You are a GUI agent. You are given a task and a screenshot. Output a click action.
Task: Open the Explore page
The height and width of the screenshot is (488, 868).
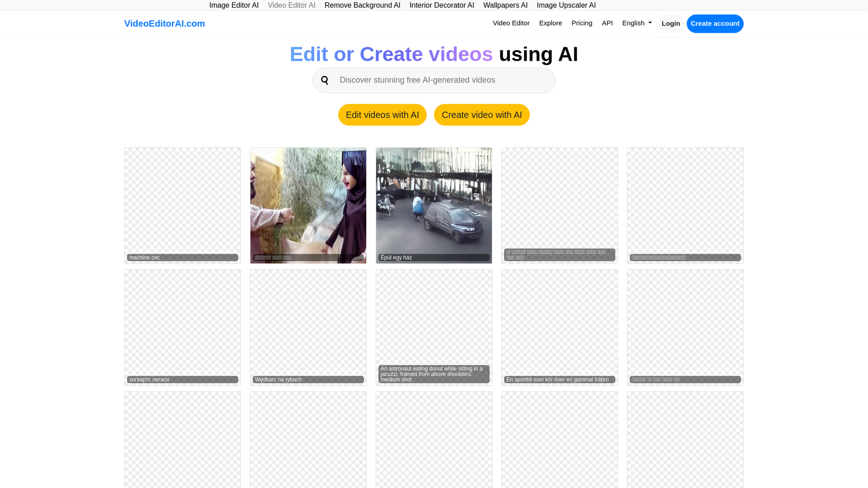(551, 23)
